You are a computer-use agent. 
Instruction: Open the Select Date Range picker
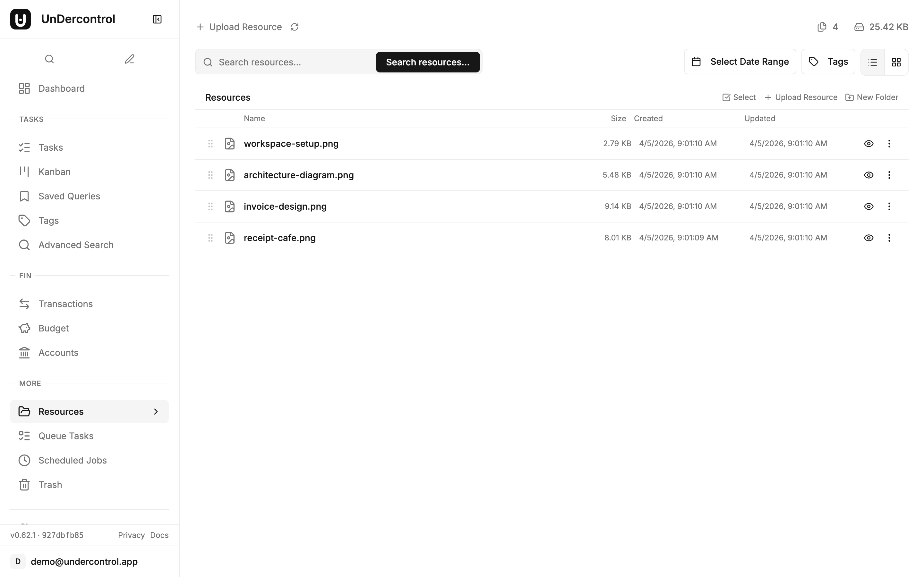(740, 62)
